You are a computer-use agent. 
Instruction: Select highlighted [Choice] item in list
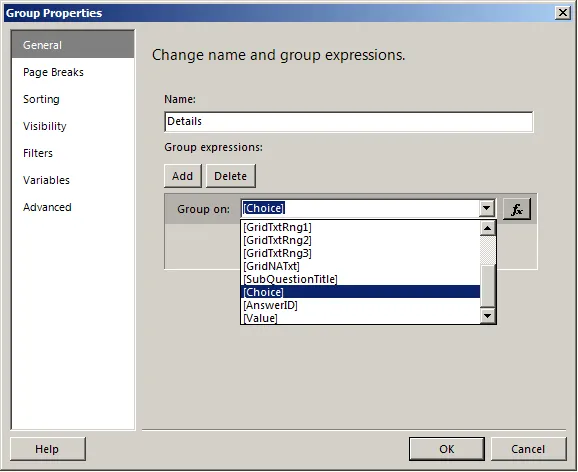361,292
